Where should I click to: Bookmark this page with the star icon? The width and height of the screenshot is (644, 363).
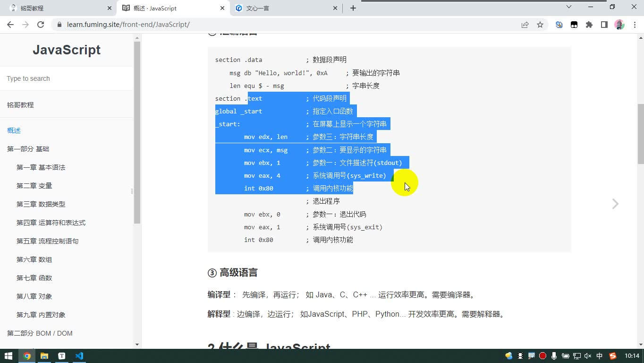pyautogui.click(x=540, y=25)
